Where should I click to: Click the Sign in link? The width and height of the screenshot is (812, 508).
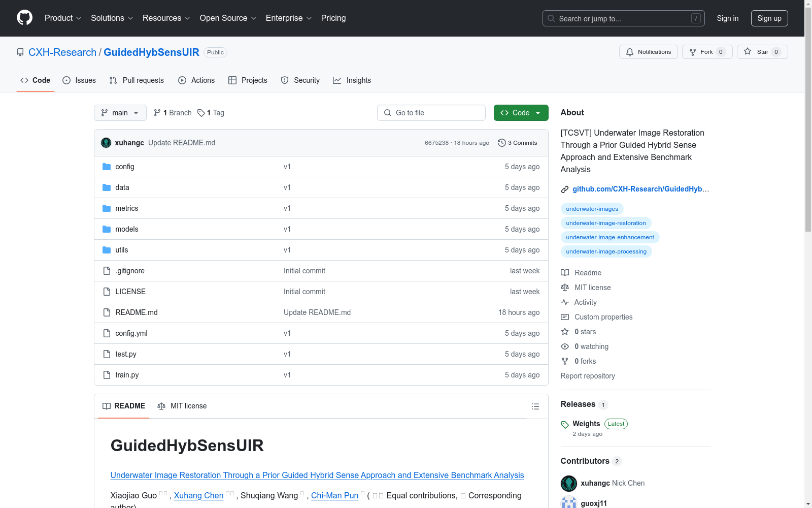(x=728, y=18)
